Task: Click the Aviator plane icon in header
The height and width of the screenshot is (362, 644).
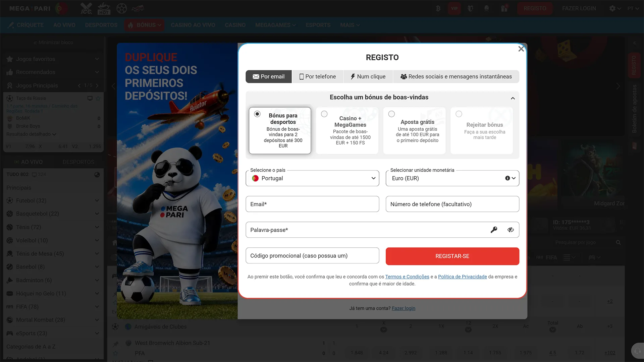Action: [138, 8]
